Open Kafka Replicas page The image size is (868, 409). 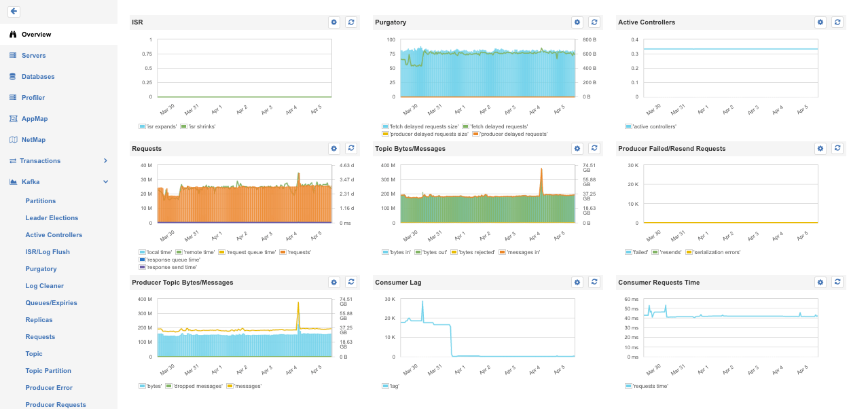39,320
